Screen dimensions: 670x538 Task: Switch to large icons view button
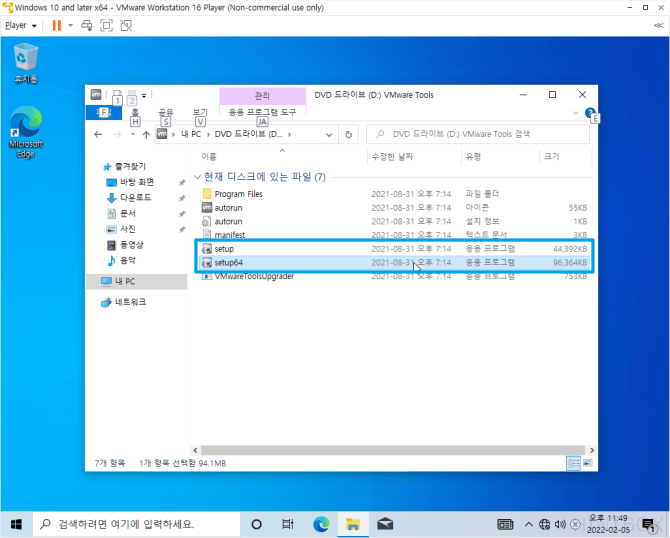[588, 463]
